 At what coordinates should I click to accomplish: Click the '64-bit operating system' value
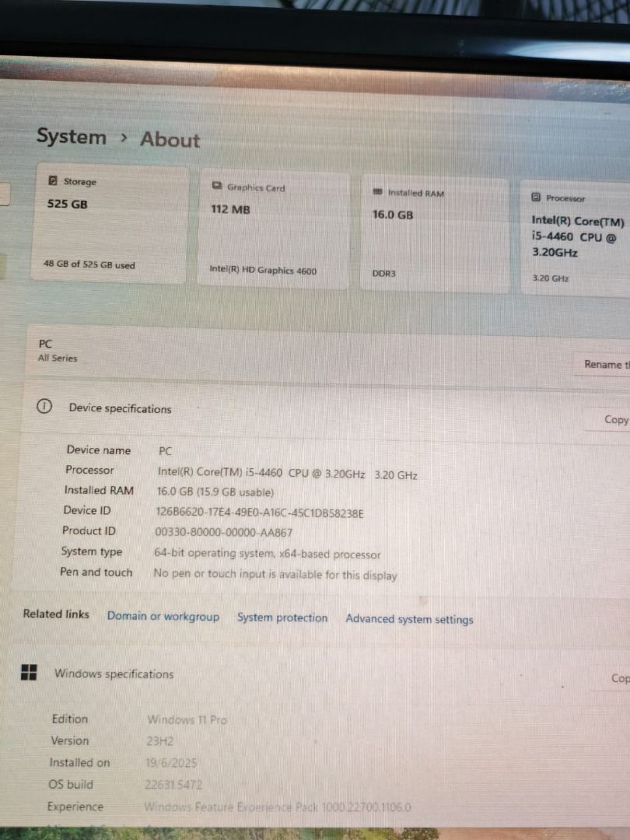click(268, 554)
